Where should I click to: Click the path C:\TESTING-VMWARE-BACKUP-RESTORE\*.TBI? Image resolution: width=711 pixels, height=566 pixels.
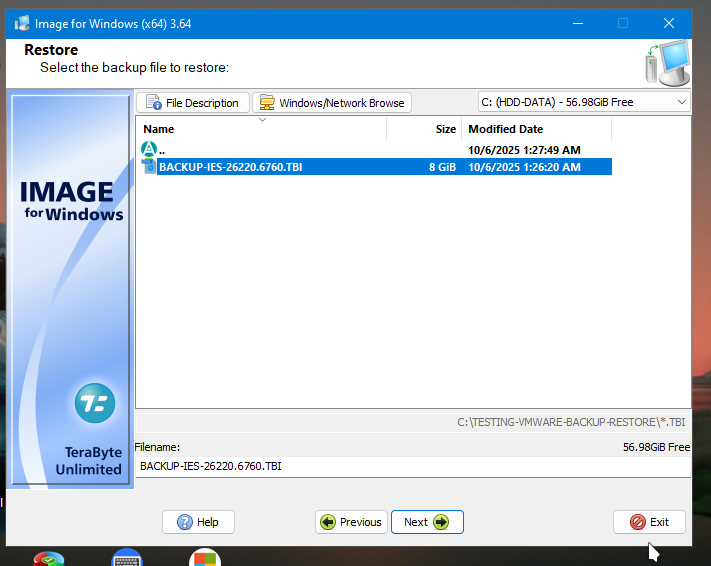pyautogui.click(x=571, y=422)
